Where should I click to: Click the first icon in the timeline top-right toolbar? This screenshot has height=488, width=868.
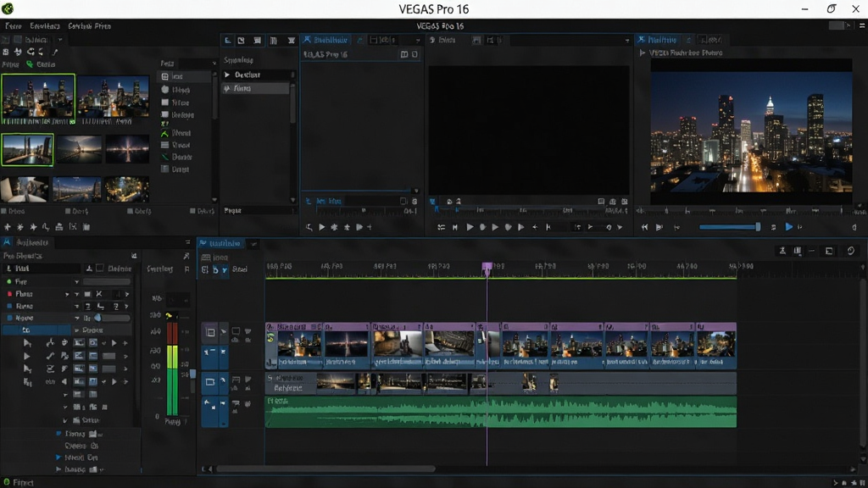[x=782, y=251]
